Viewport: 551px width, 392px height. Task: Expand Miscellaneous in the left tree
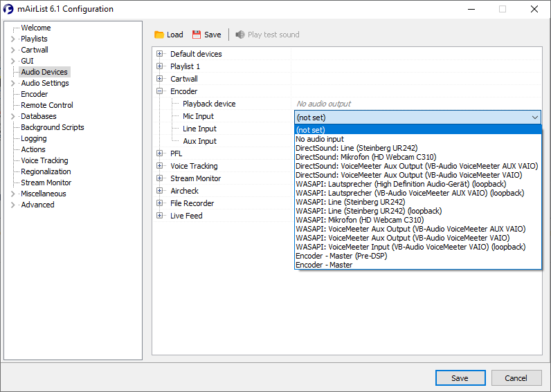[x=13, y=194]
